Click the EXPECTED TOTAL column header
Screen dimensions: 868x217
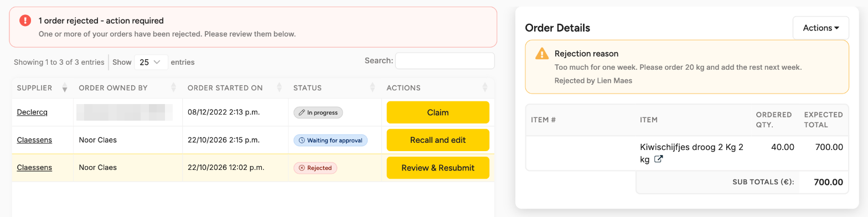pyautogui.click(x=824, y=120)
